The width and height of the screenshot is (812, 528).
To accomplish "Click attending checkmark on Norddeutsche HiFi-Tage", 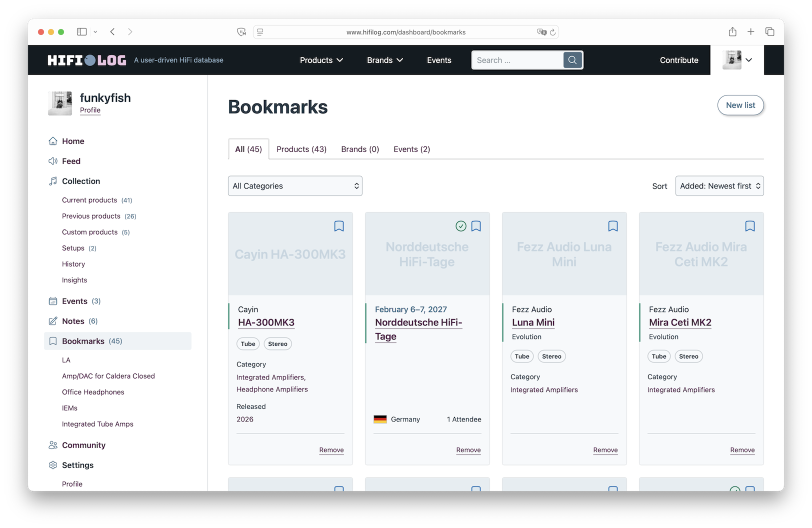I will point(461,226).
